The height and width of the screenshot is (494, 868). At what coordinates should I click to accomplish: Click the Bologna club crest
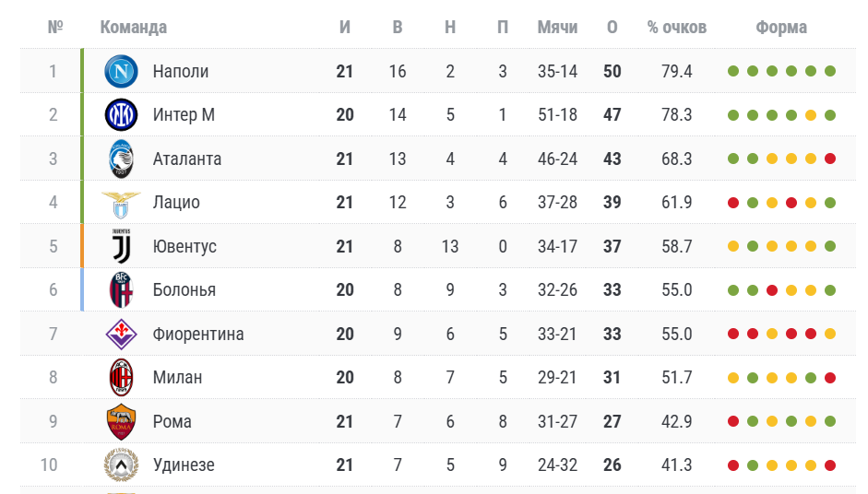pos(121,290)
